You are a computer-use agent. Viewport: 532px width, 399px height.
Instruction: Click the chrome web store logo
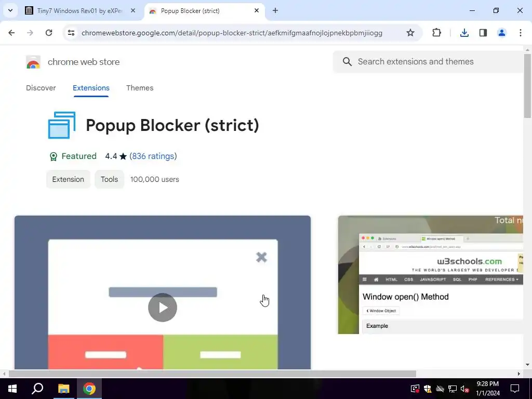click(x=33, y=62)
